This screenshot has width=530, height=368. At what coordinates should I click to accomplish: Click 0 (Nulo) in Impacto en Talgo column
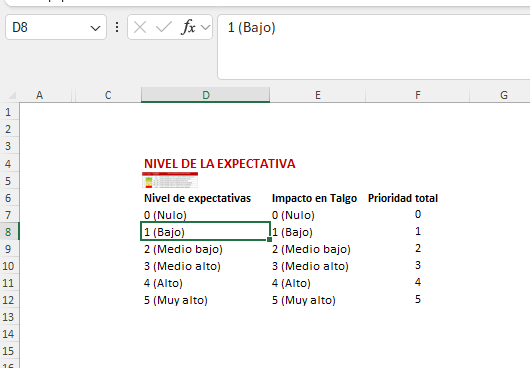coord(293,215)
